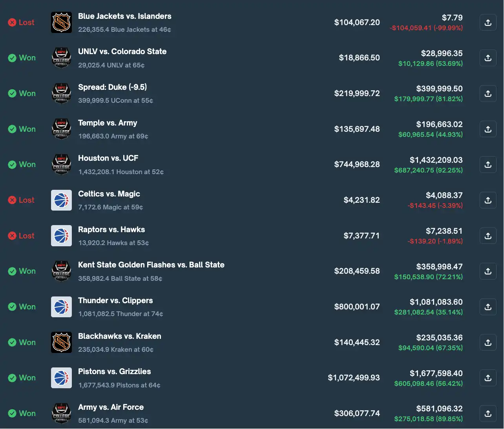Select the Celtics vs. Magic bet title

109,194
